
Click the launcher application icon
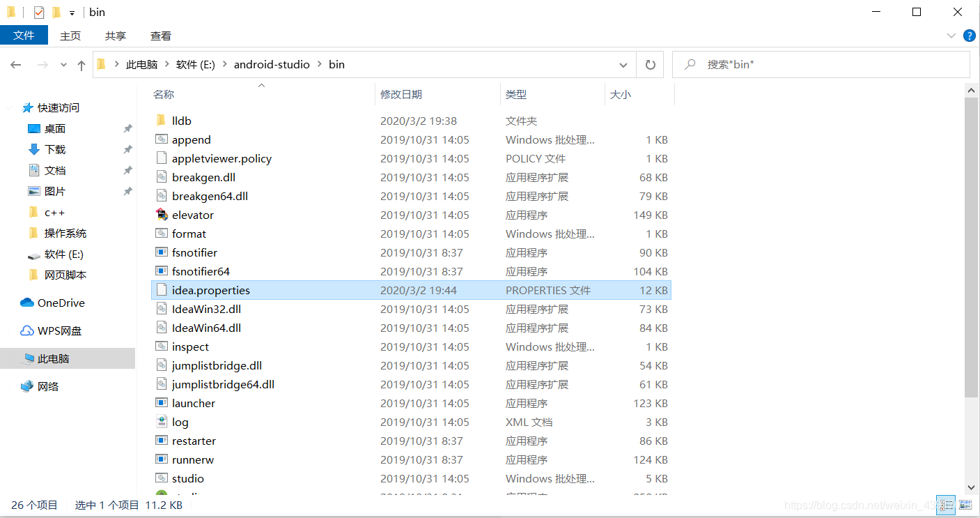[162, 403]
